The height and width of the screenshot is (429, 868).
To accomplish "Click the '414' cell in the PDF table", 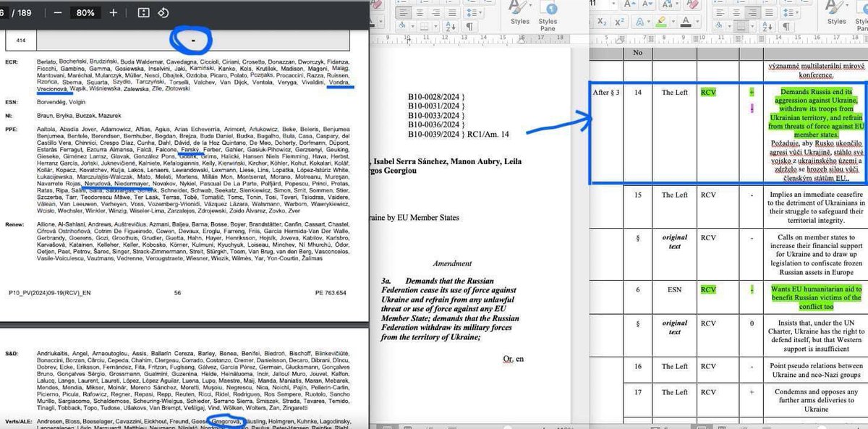I will coord(20,41).
